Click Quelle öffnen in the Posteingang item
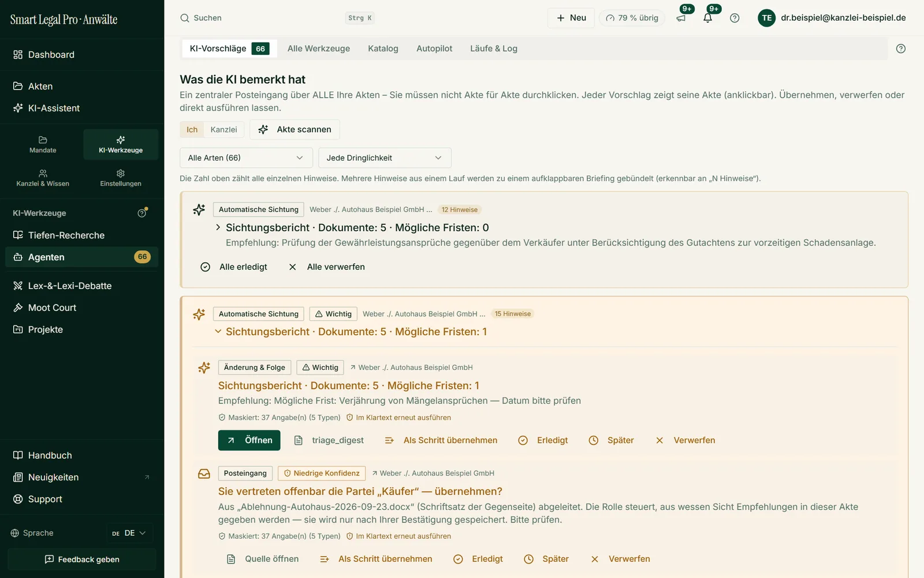This screenshot has width=924, height=578. click(263, 559)
